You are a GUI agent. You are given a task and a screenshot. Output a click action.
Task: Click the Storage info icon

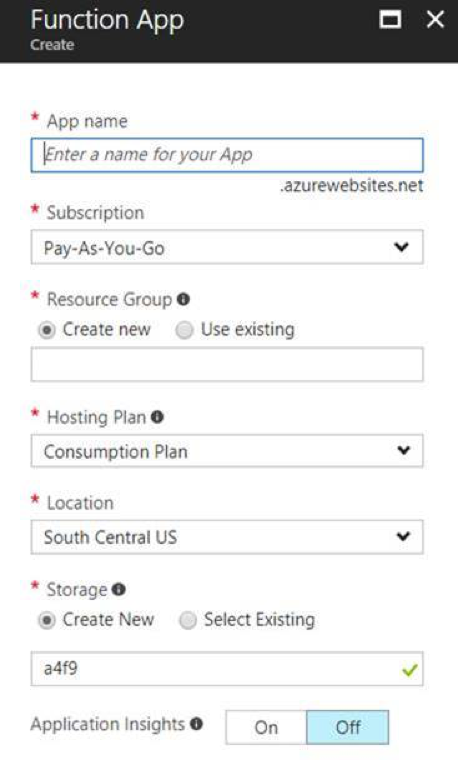[x=119, y=589]
